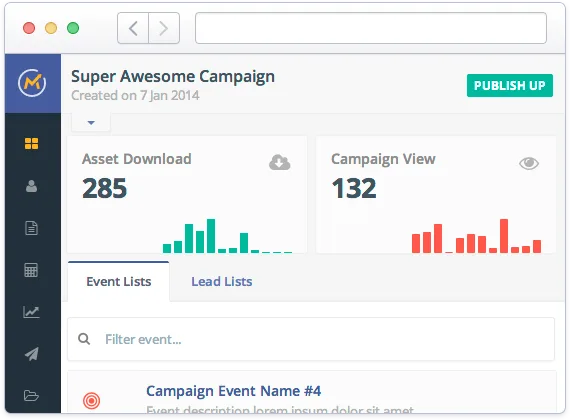Viewport: 570px width, 420px height.
Task: Open the contacts user icon in sidebar
Action: point(31,186)
